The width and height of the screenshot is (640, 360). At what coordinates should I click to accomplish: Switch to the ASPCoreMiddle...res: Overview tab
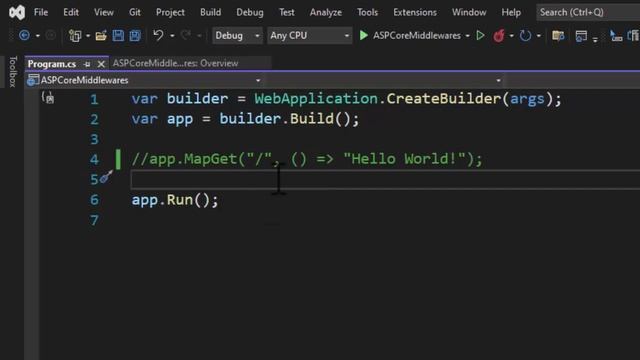coord(176,63)
